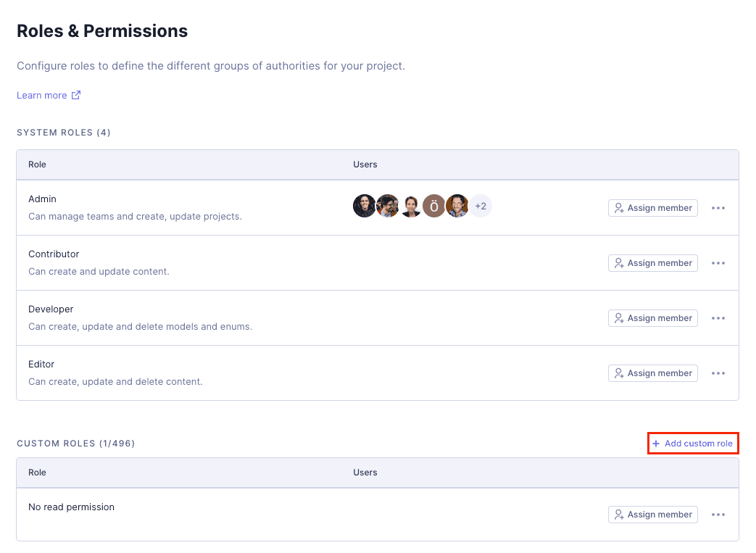Expand the +2 more users badge
The image size is (756, 553).
481,206
